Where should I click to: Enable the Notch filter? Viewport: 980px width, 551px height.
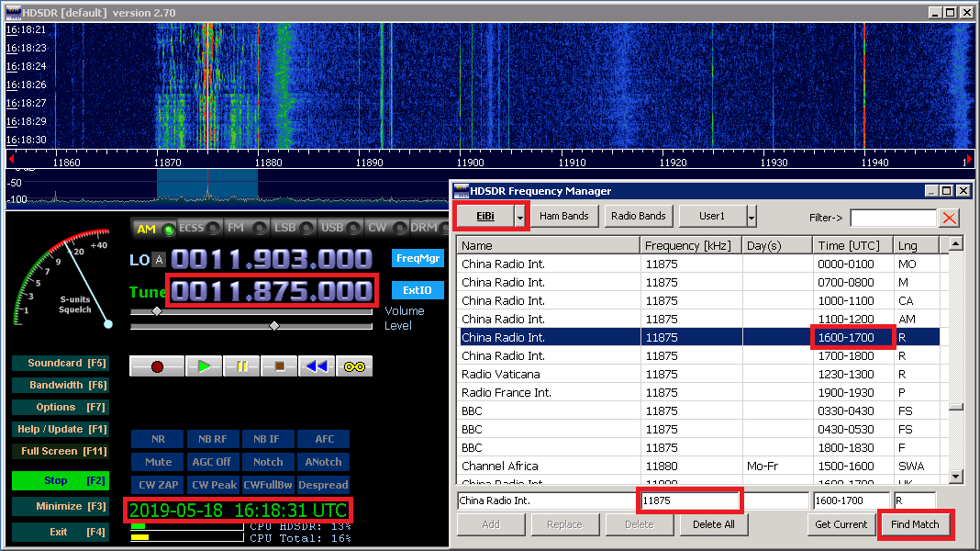[x=268, y=462]
